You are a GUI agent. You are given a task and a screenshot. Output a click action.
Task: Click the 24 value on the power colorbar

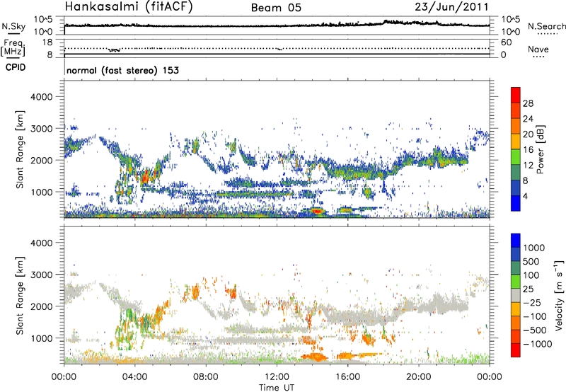(x=528, y=119)
